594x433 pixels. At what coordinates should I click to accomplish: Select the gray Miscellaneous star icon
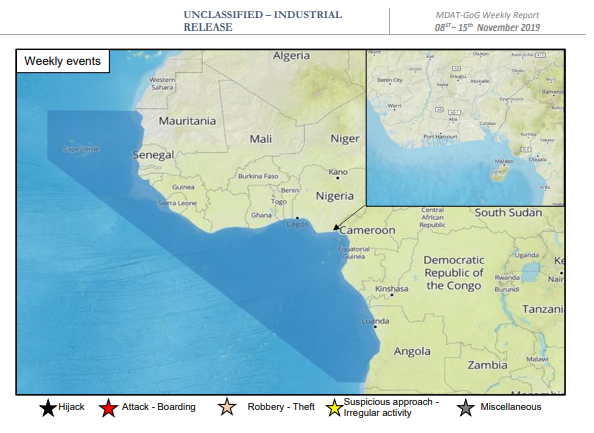tap(466, 408)
